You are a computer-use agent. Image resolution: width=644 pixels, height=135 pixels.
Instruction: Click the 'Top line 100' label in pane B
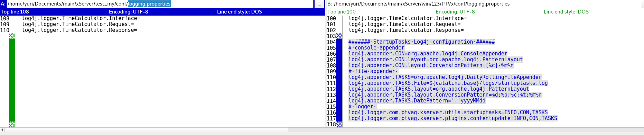(x=342, y=12)
